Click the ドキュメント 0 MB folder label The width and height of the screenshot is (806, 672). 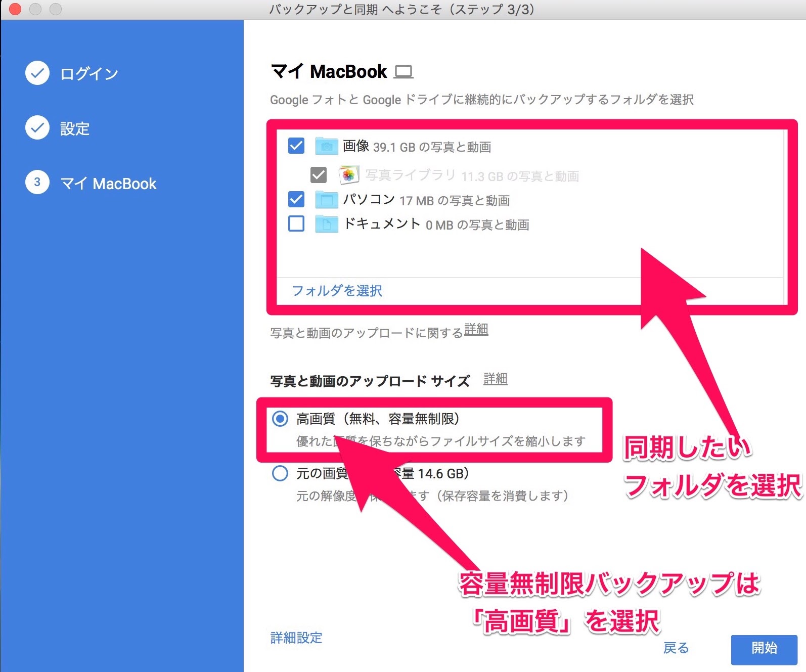pyautogui.click(x=436, y=224)
